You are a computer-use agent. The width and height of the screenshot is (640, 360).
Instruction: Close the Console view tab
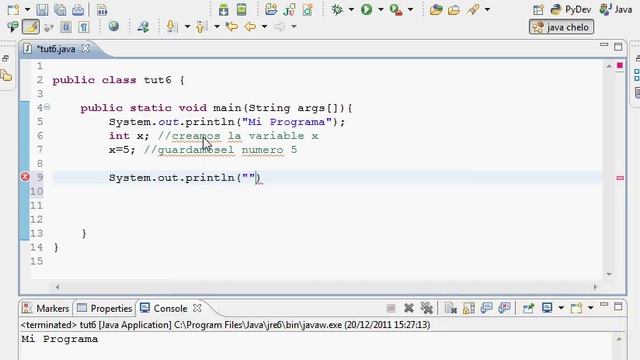click(x=197, y=308)
